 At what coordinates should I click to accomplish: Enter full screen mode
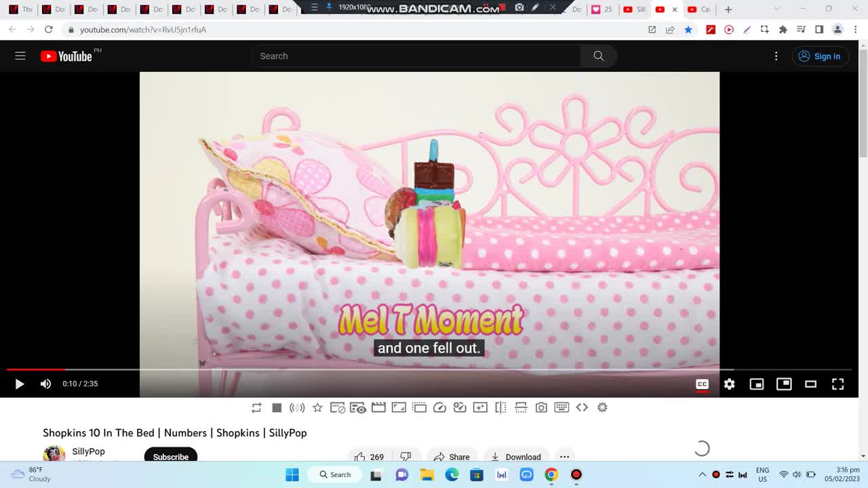tap(838, 384)
